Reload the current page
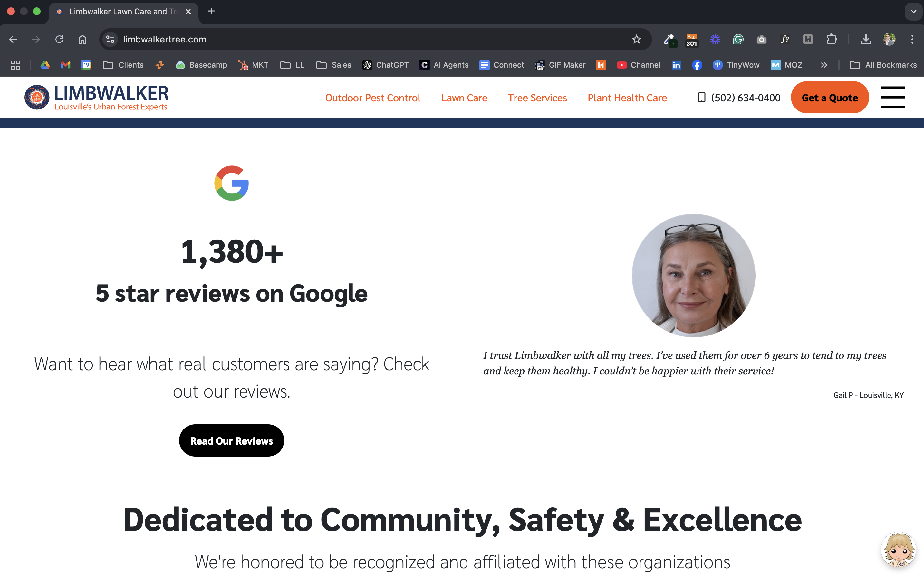Screen dimensions: 924x575 tap(59, 39)
